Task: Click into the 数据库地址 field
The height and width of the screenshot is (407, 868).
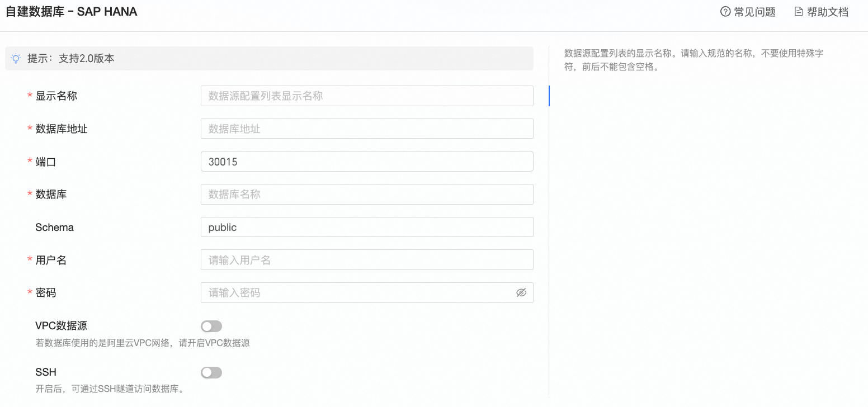Action: 367,129
